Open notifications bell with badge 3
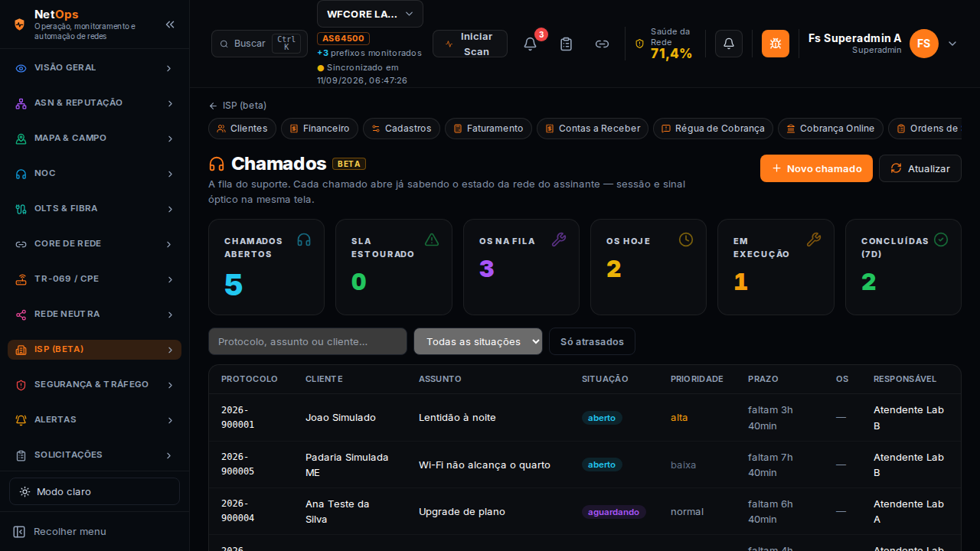 530,44
